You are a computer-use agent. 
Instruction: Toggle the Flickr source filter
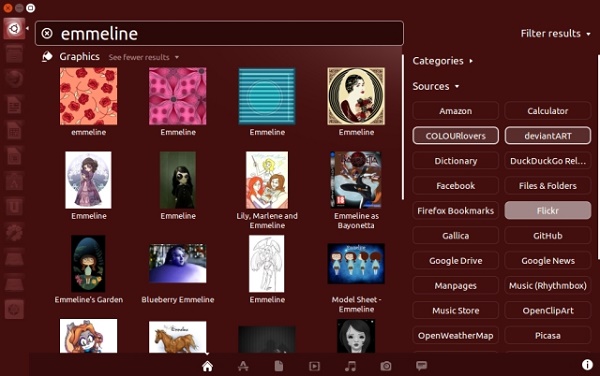pyautogui.click(x=548, y=210)
